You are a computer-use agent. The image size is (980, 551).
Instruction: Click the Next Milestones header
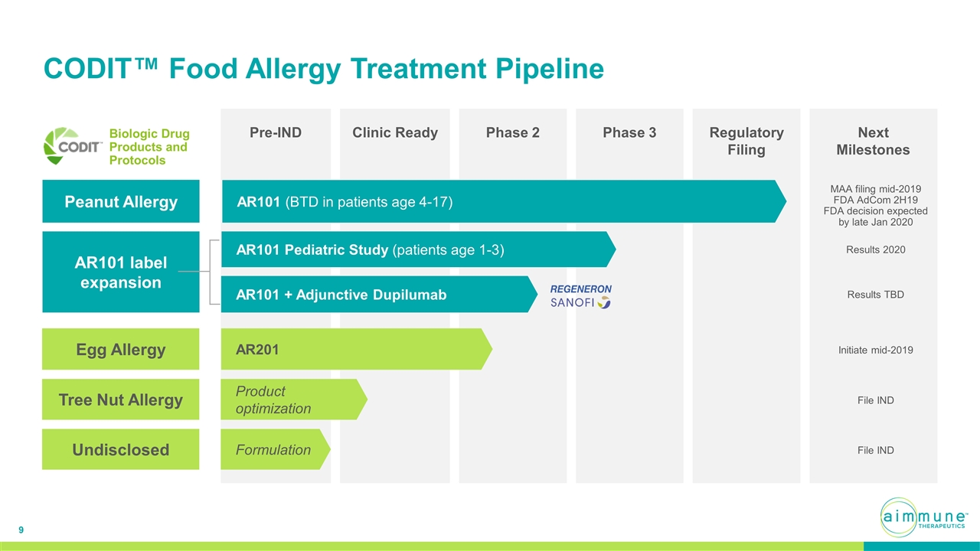(x=873, y=141)
